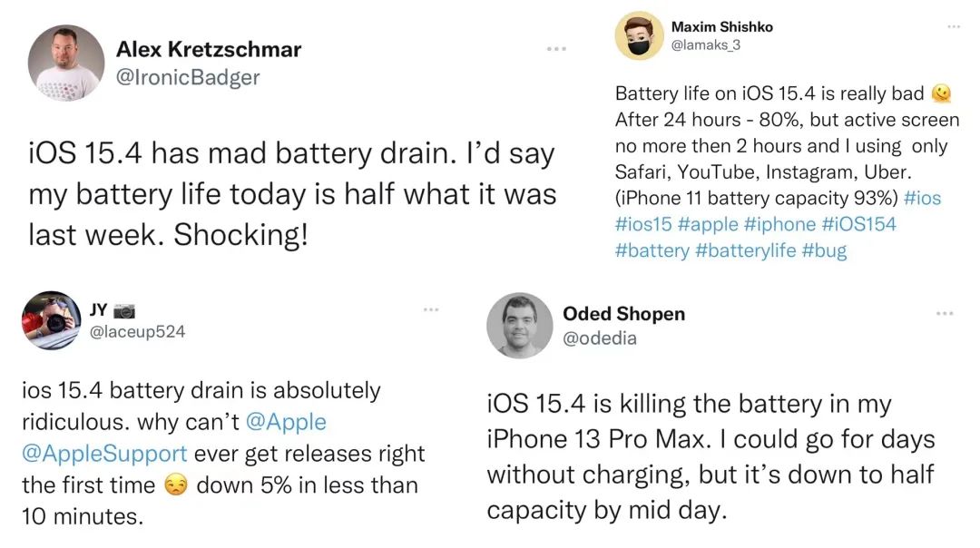Click the @lamaks_3 handle
Viewport: 980px width, 548px height.
pyautogui.click(x=705, y=44)
